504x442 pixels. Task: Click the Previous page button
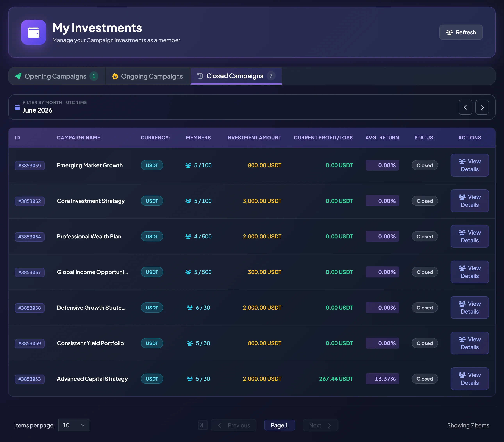233,425
